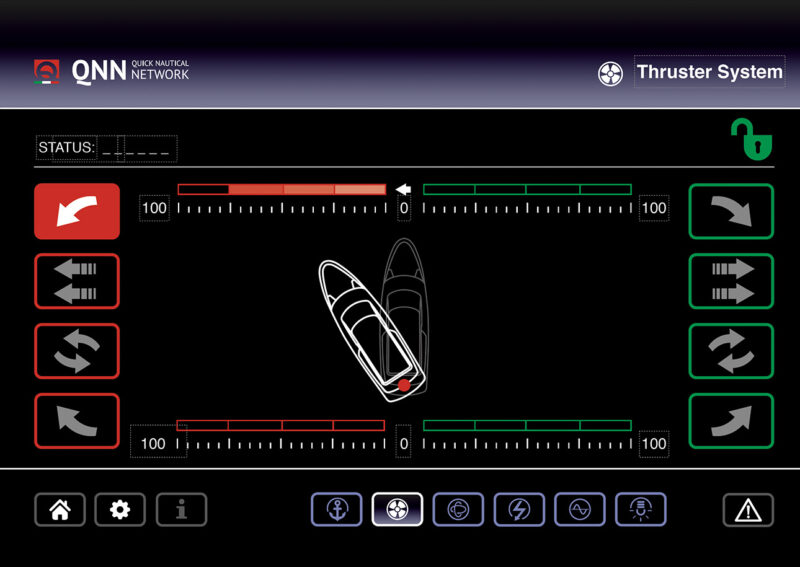Click the STATUS field
Screen dimensions: 800x567
point(106,148)
